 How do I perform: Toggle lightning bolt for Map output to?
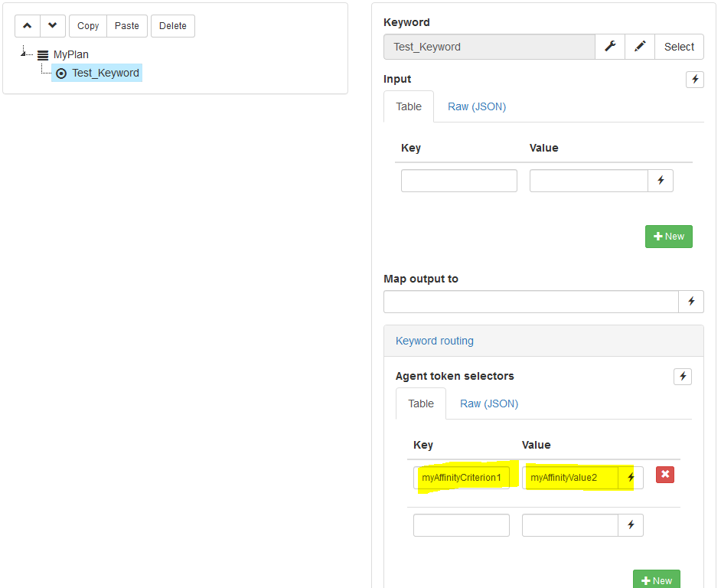click(x=691, y=302)
